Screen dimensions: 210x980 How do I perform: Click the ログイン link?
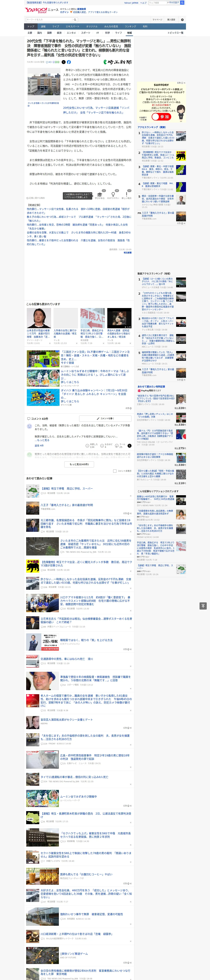click(x=64, y=12)
